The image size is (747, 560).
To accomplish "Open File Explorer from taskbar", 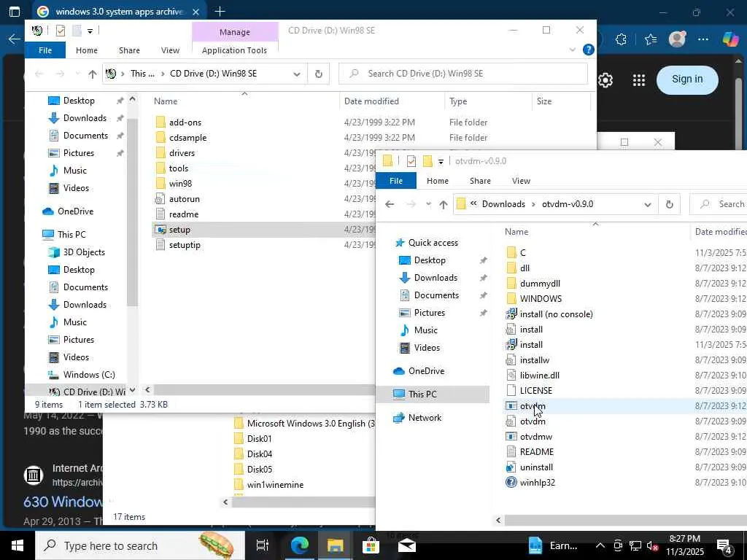I will 335,545.
